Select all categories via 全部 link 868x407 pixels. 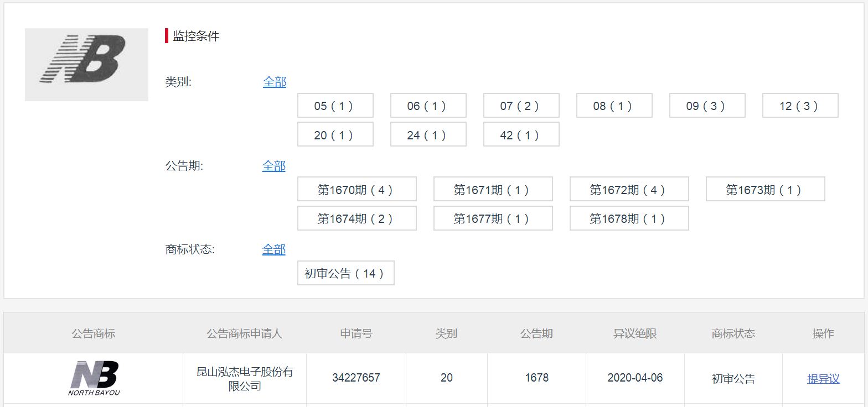(x=275, y=82)
